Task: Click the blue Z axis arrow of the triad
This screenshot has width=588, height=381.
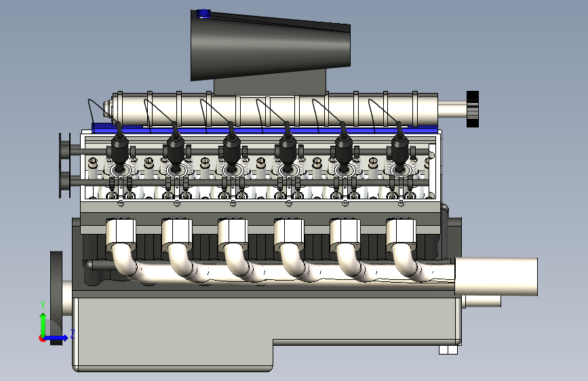Action: [58, 338]
